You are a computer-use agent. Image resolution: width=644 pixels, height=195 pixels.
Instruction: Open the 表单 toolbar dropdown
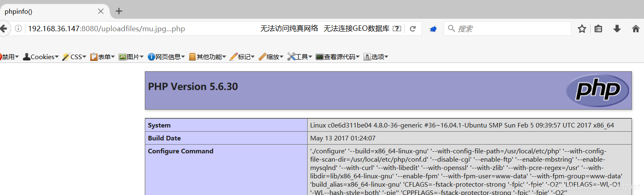pyautogui.click(x=103, y=57)
